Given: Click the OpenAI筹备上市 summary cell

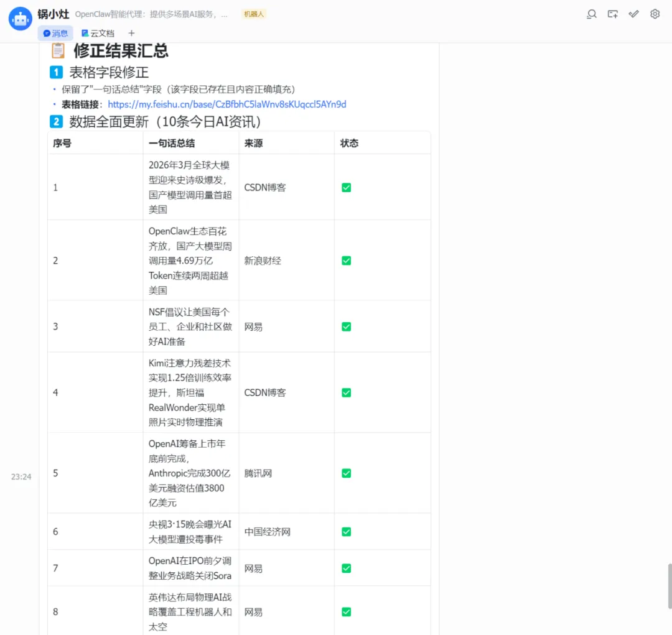Looking at the screenshot, I should pyautogui.click(x=190, y=473).
